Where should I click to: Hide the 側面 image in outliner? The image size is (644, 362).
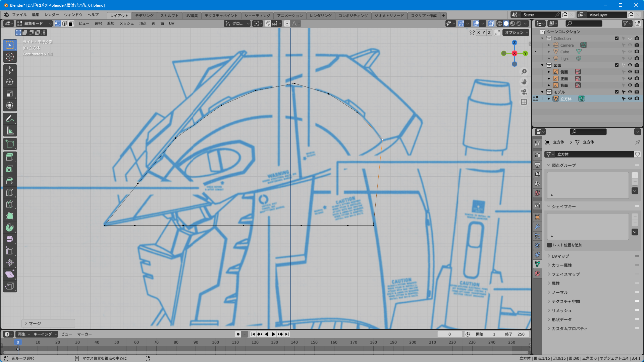coord(630,72)
